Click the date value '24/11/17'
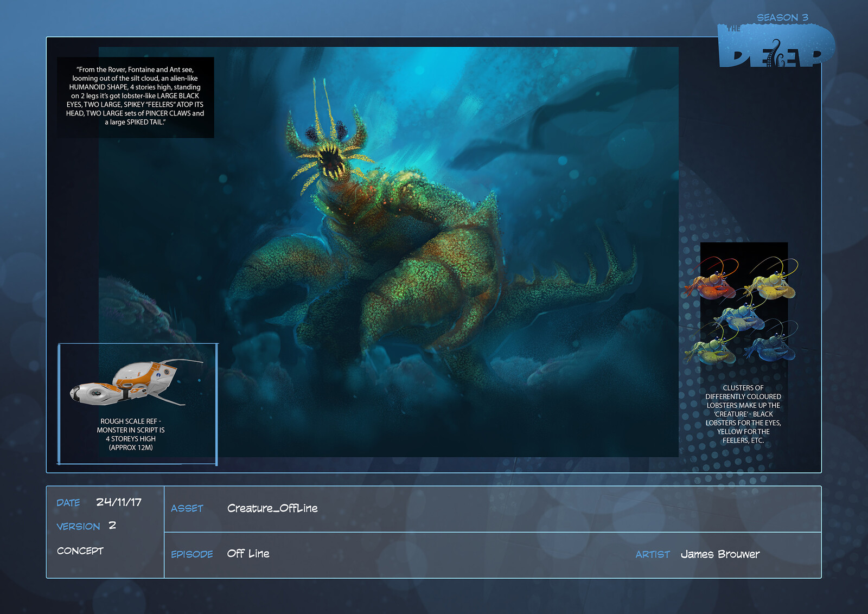Viewport: 868px width, 614px height. pyautogui.click(x=119, y=502)
